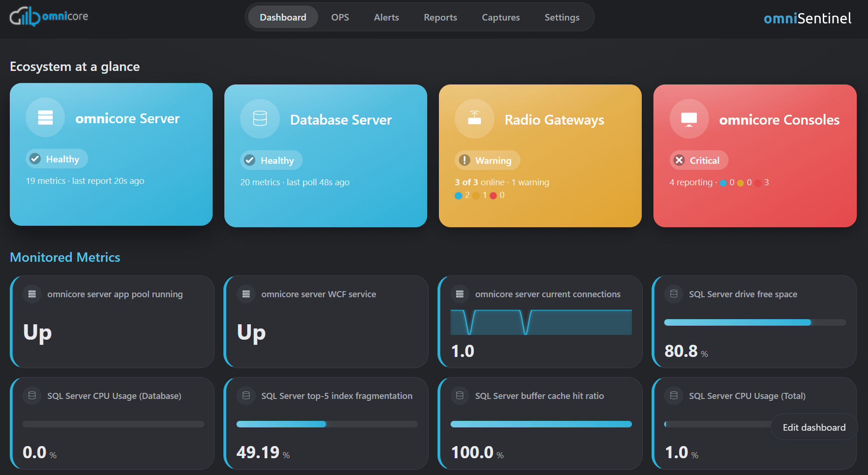Click the buffer cache hit ratio icon

[x=460, y=396]
